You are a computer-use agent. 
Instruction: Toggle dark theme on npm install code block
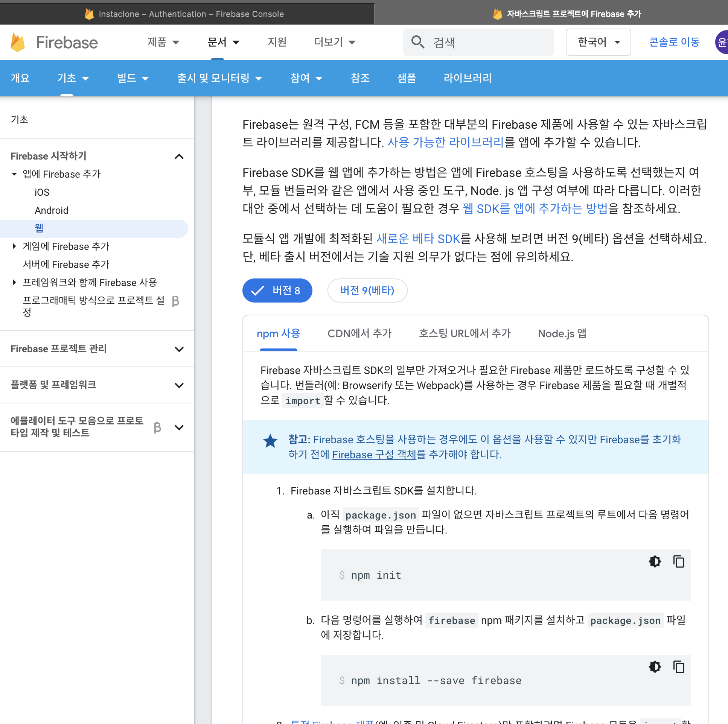pyautogui.click(x=655, y=667)
